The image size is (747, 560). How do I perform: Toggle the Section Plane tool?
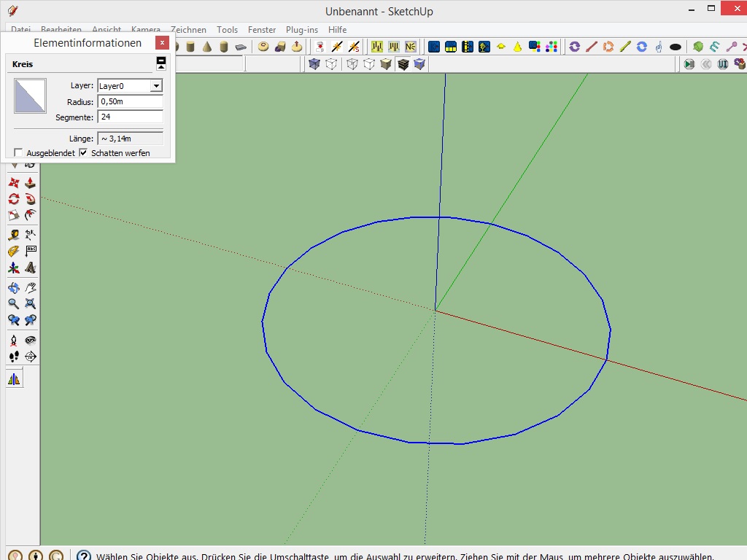[30, 357]
